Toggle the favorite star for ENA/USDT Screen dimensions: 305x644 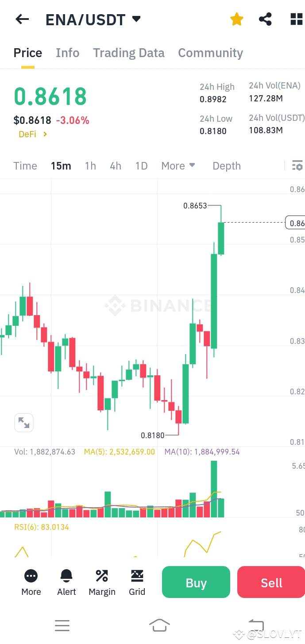(236, 19)
